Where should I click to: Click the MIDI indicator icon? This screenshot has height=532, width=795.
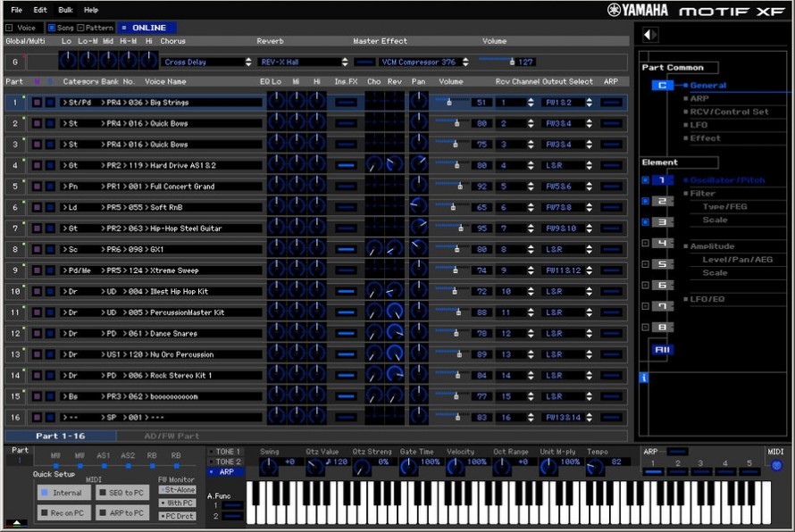click(x=775, y=465)
